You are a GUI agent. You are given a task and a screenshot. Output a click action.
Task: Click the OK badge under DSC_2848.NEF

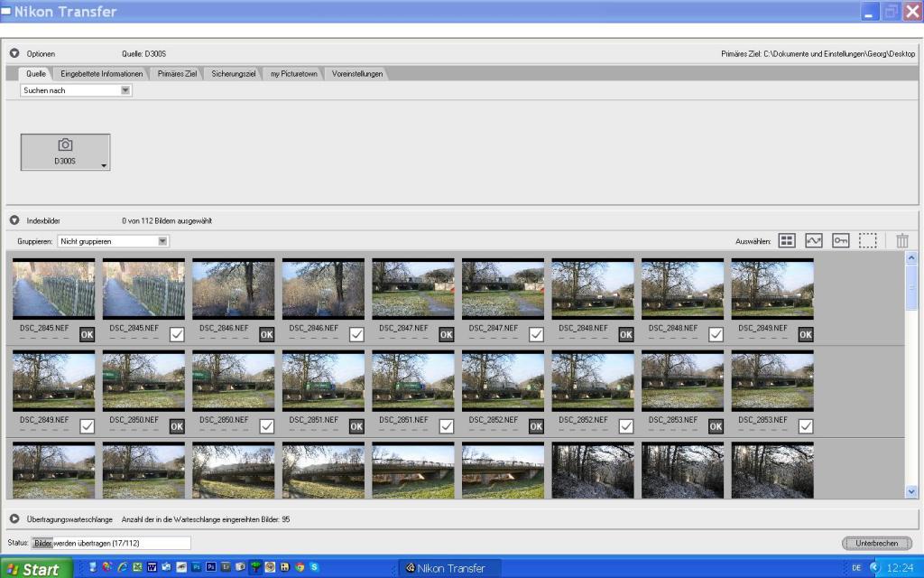626,334
